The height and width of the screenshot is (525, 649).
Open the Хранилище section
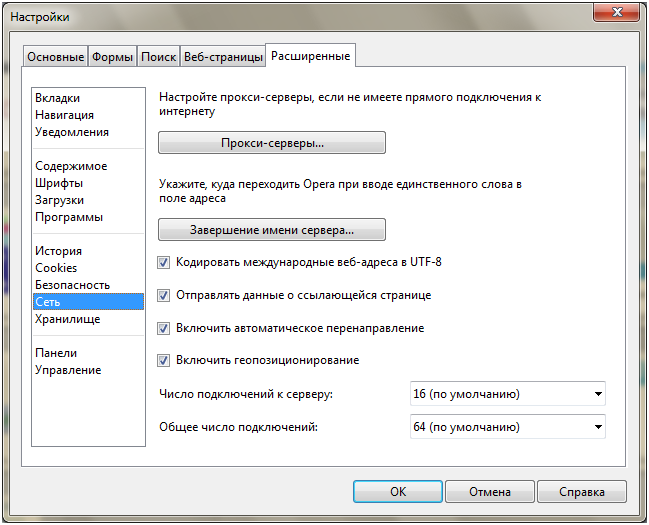pos(67,319)
